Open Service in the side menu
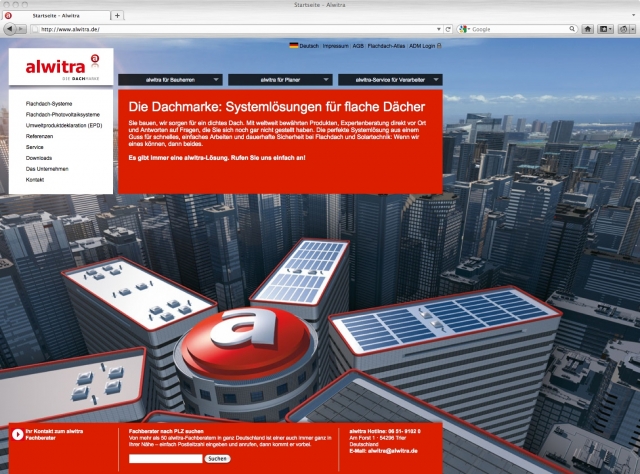The width and height of the screenshot is (640, 474). [x=34, y=147]
